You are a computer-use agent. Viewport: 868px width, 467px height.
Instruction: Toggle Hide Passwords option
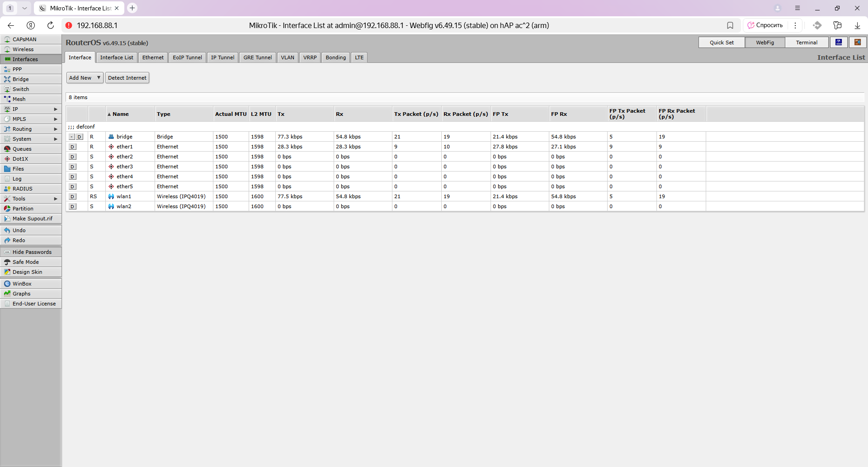tap(31, 252)
